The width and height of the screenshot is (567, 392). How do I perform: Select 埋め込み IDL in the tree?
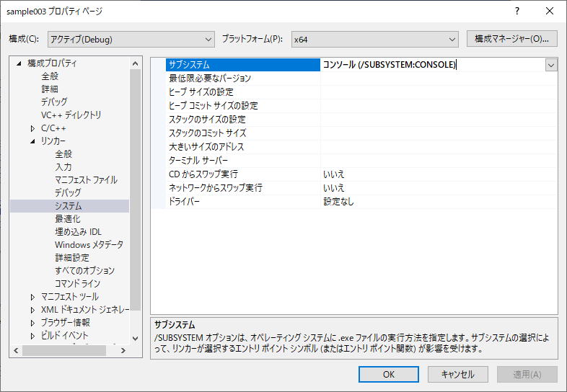coord(78,232)
